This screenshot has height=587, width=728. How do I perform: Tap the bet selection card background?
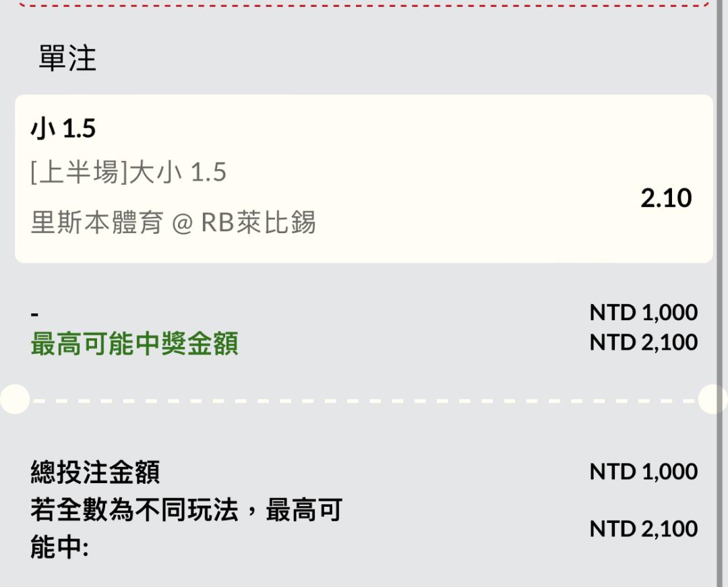point(364,179)
